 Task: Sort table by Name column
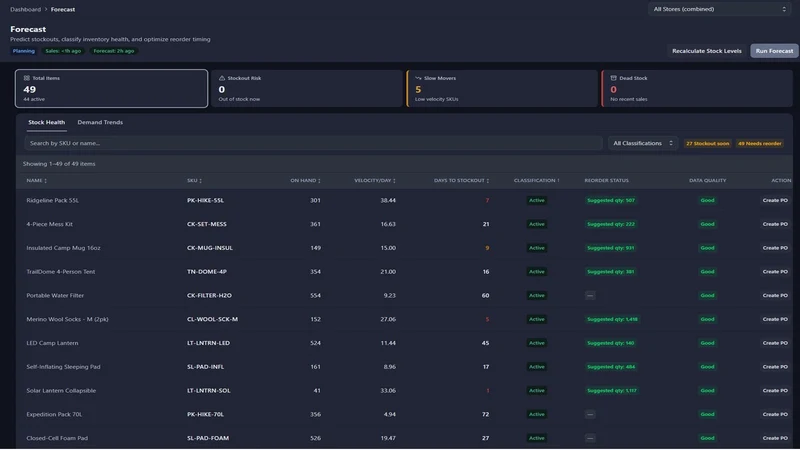(x=37, y=181)
